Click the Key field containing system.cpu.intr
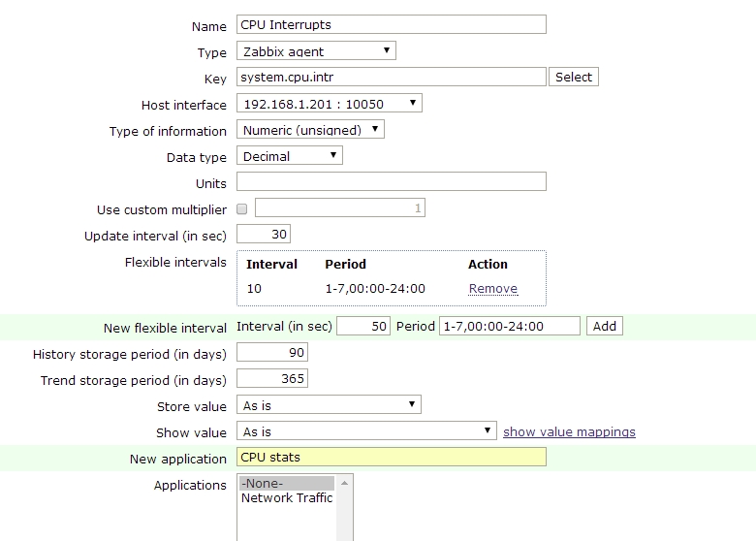 pos(391,77)
